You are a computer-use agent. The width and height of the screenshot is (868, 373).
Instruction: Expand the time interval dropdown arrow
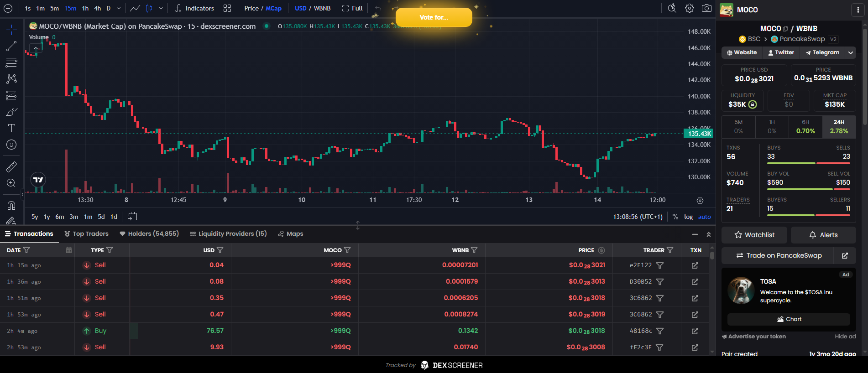(119, 8)
